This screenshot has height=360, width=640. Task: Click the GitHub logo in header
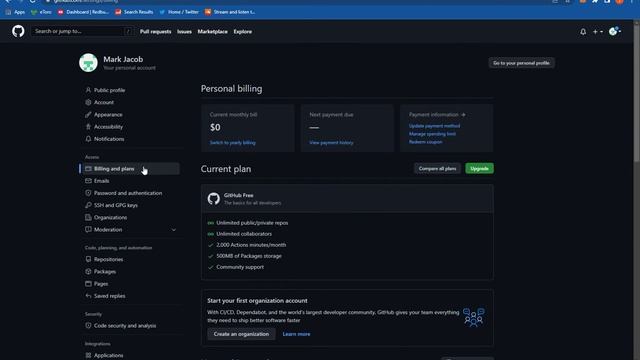click(x=18, y=31)
